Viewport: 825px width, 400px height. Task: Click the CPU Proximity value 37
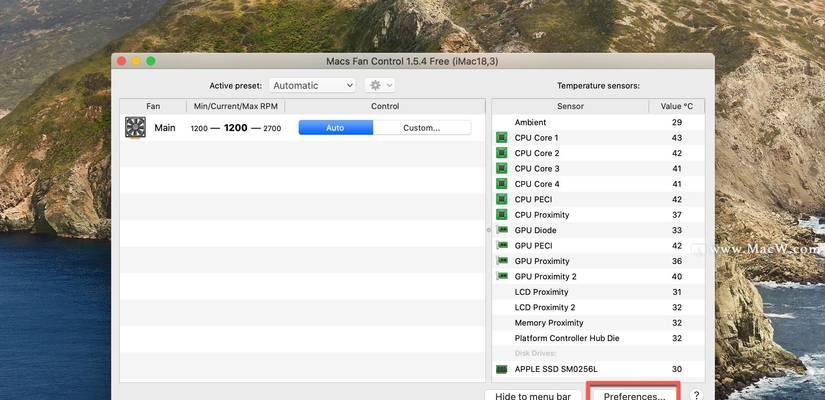(x=677, y=215)
